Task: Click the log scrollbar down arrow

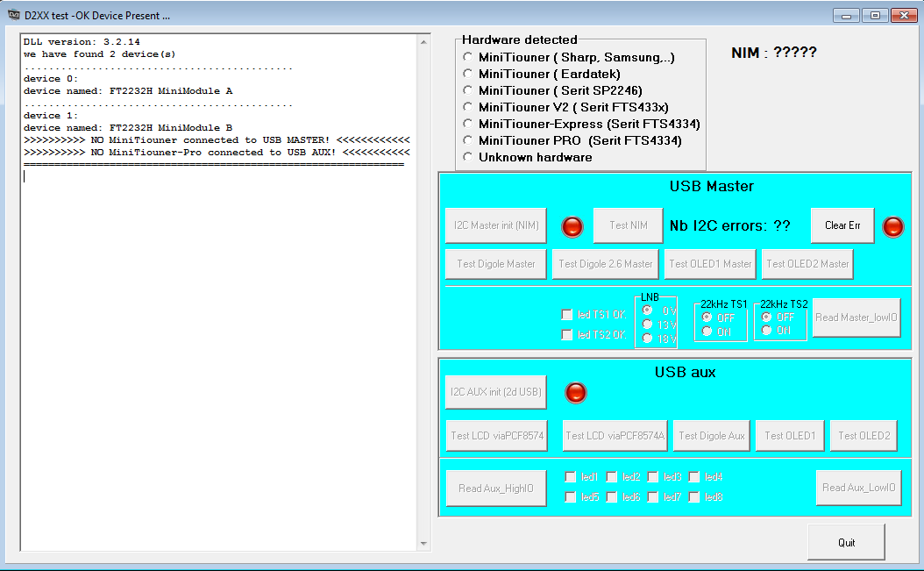Action: (x=423, y=543)
